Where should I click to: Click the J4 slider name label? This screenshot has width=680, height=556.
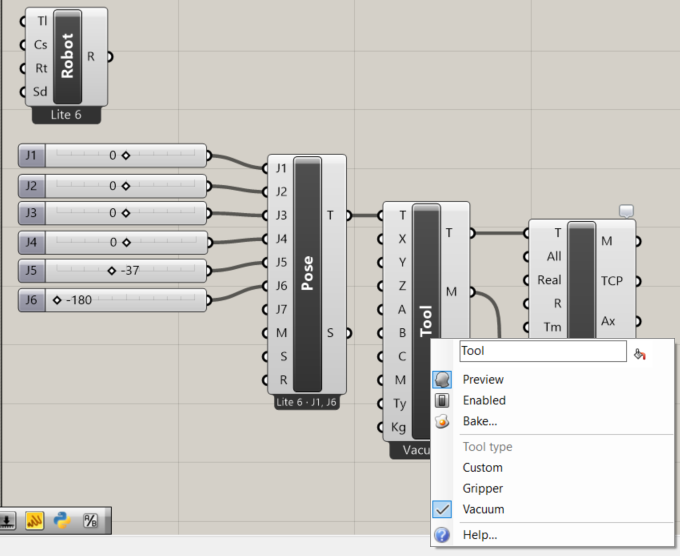click(x=31, y=242)
